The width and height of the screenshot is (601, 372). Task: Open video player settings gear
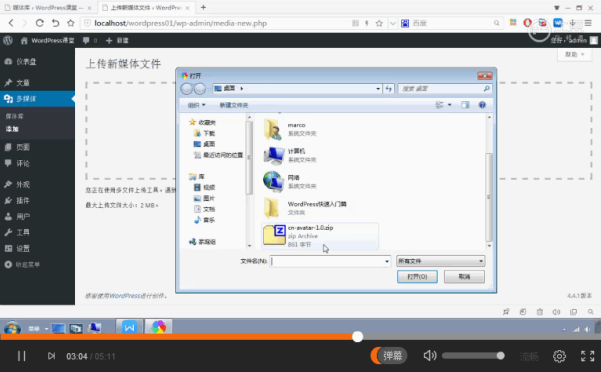pyautogui.click(x=559, y=356)
